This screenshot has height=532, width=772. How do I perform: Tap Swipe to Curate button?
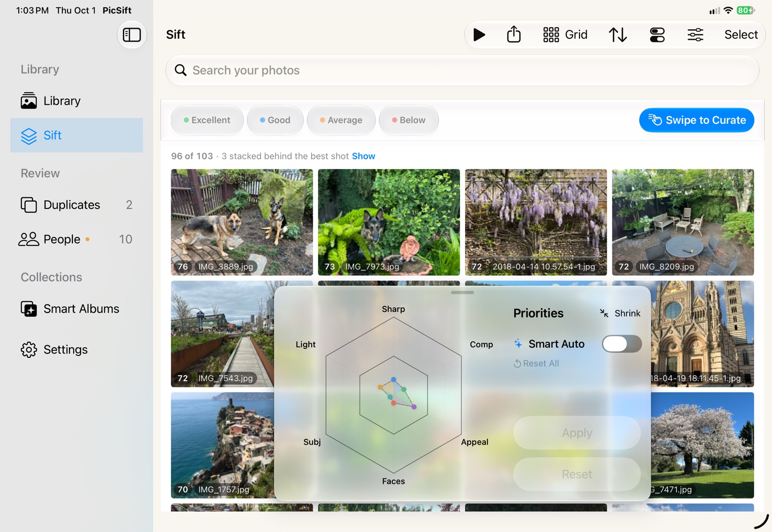coord(696,120)
